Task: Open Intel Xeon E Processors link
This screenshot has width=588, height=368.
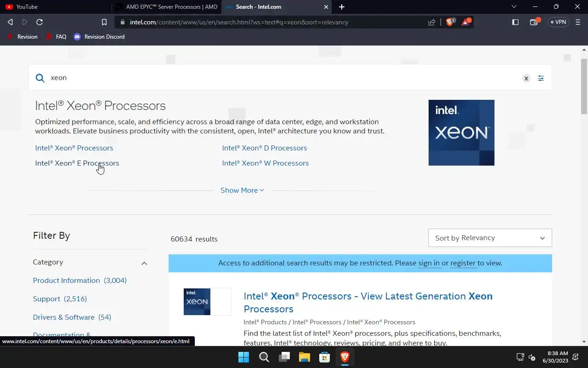Action: point(77,163)
